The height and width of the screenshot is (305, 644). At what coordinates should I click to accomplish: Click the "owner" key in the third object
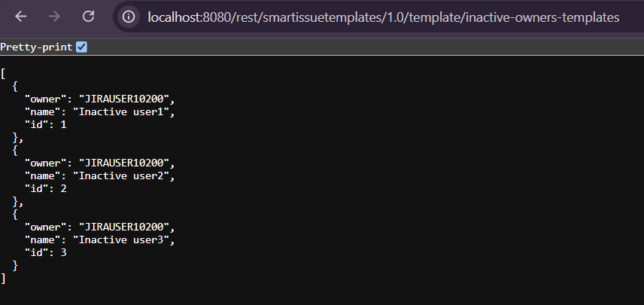[x=47, y=227]
